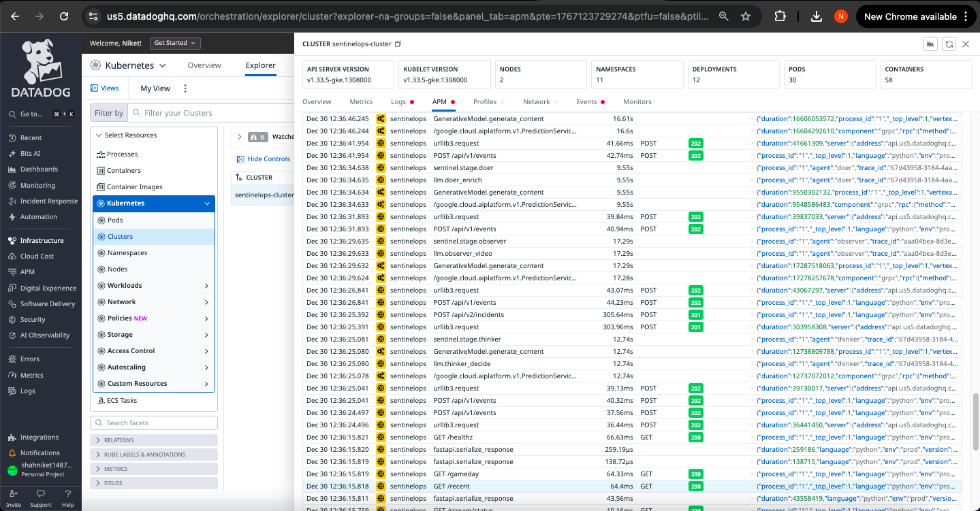Open the Monitors tab
Viewport: 980px width, 511px height.
(637, 102)
